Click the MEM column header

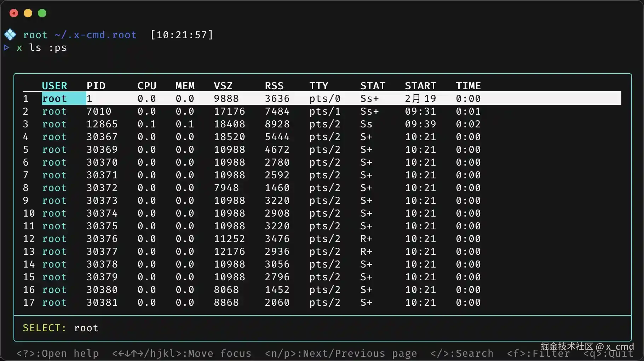pyautogui.click(x=185, y=86)
